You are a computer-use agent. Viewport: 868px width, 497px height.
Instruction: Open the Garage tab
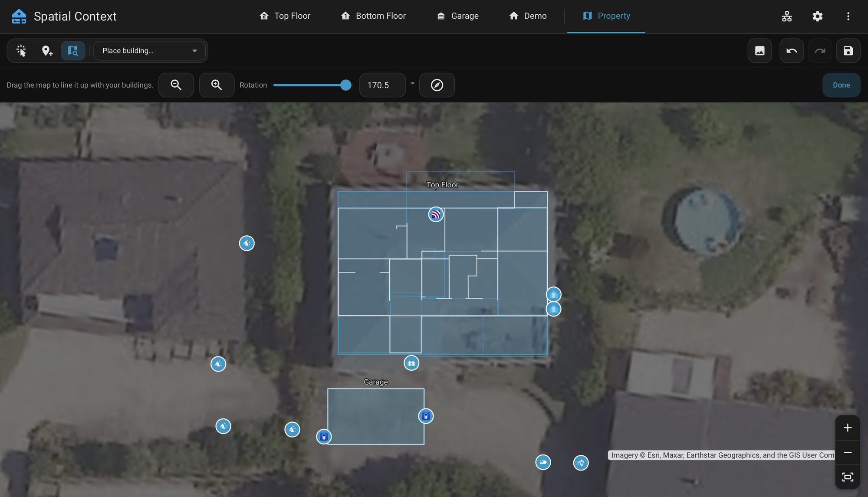(458, 16)
